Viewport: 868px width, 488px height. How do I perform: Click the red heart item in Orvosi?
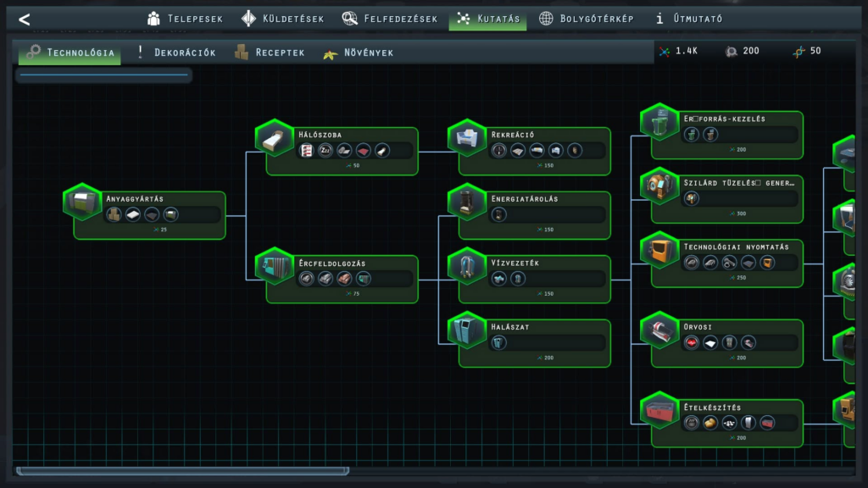click(x=692, y=343)
